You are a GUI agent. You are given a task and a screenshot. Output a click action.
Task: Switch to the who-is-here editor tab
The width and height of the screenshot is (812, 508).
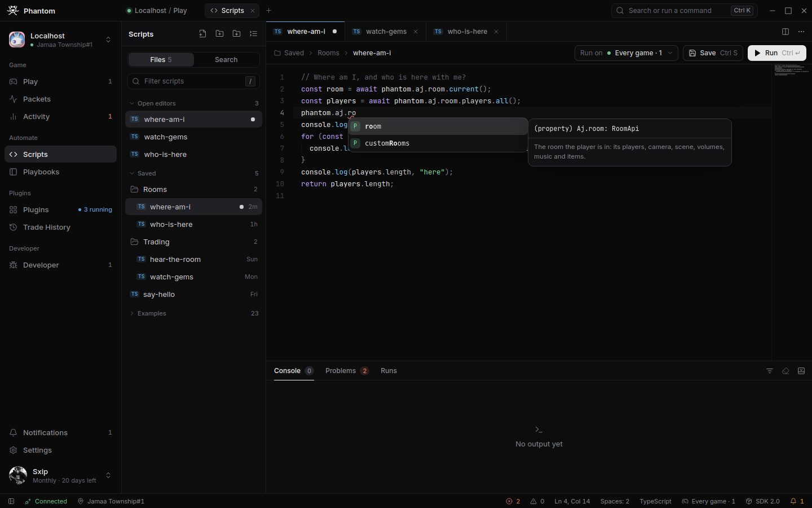pyautogui.click(x=467, y=32)
